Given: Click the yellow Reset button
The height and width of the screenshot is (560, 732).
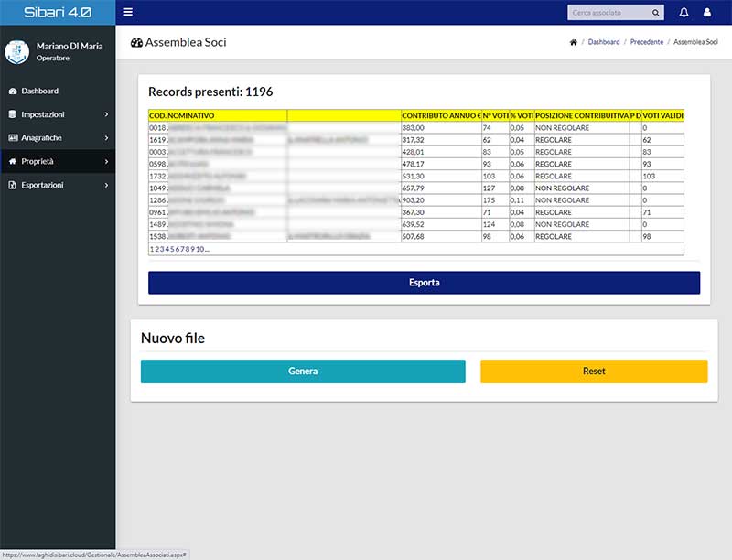Looking at the screenshot, I should [594, 372].
